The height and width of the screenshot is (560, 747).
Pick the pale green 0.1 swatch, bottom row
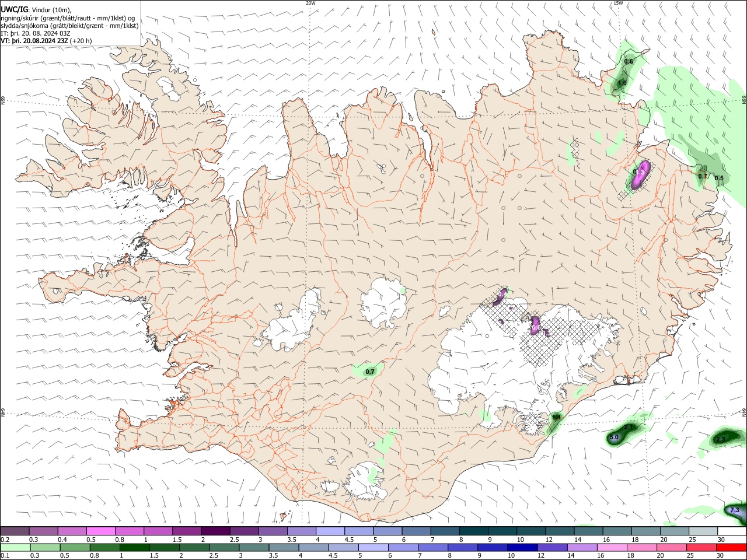[15, 548]
